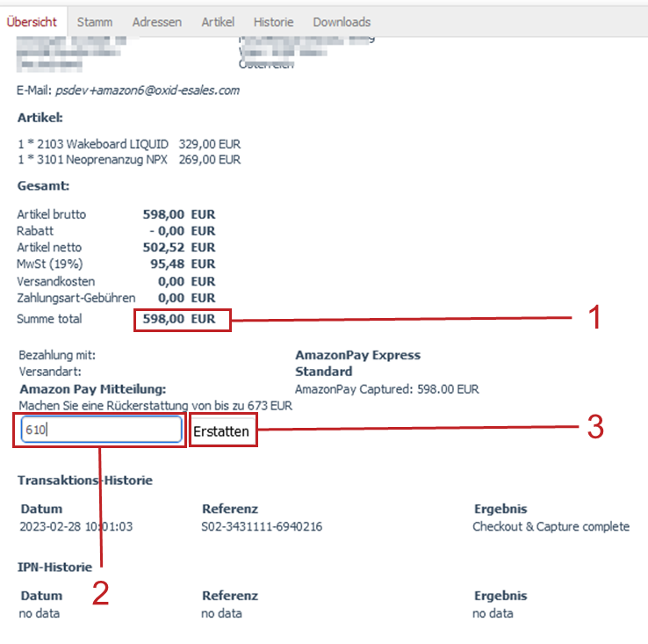Open the Stamm tab

[93, 22]
